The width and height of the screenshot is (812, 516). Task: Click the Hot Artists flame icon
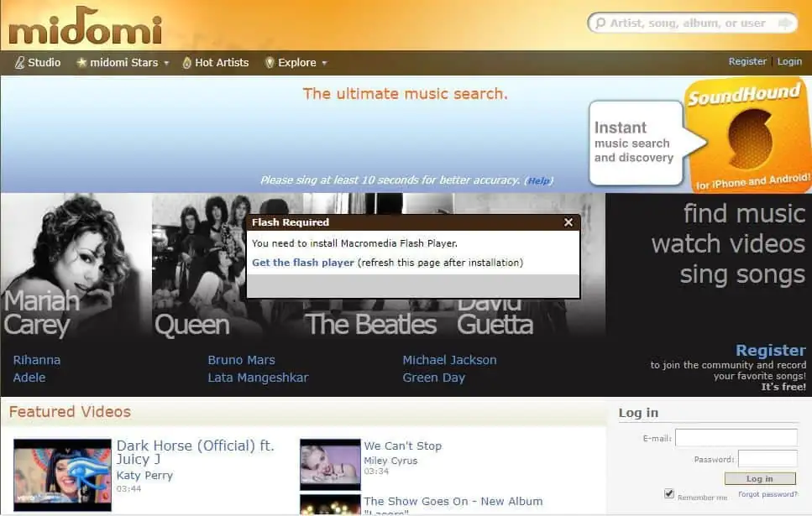coord(187,63)
